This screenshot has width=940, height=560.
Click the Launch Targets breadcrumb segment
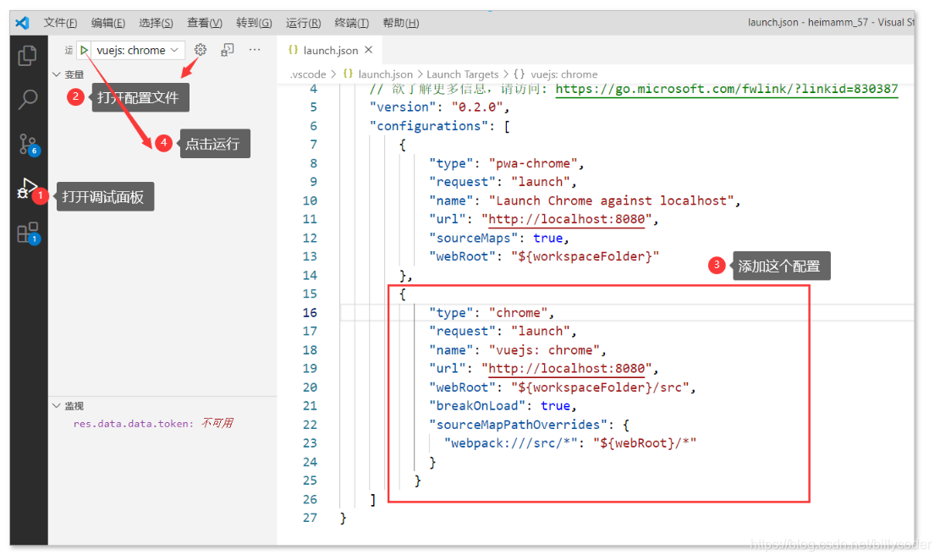[462, 74]
